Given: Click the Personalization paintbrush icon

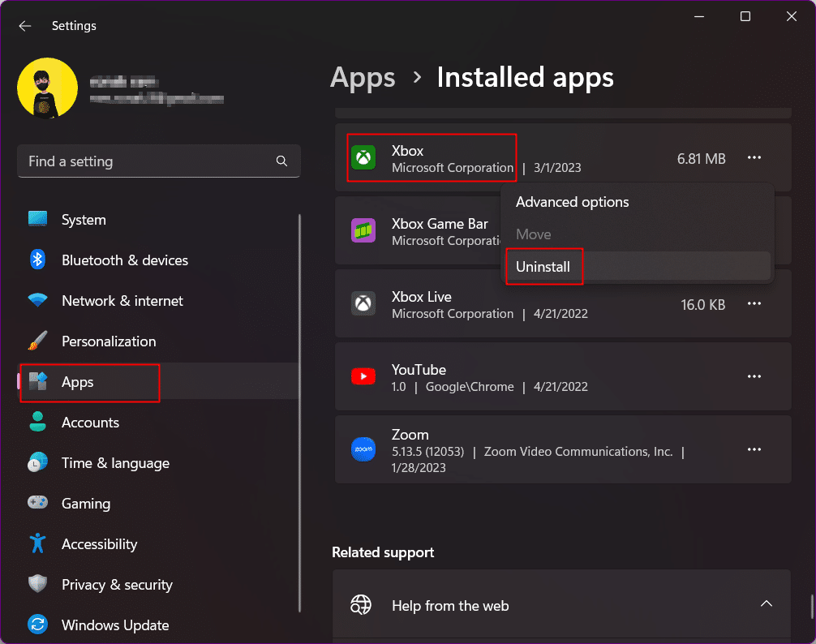Looking at the screenshot, I should click(x=37, y=341).
